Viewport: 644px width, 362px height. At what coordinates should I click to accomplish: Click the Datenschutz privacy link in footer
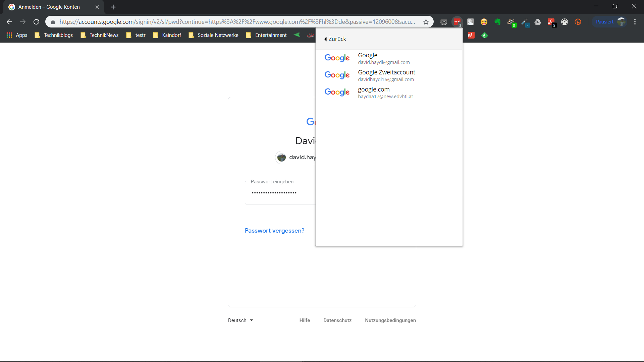(337, 320)
